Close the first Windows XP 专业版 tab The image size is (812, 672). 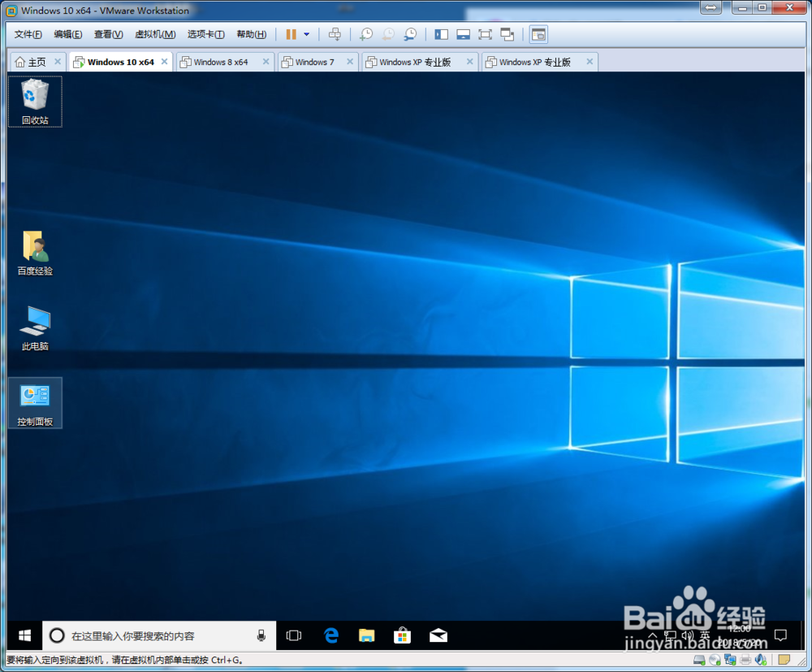click(469, 62)
